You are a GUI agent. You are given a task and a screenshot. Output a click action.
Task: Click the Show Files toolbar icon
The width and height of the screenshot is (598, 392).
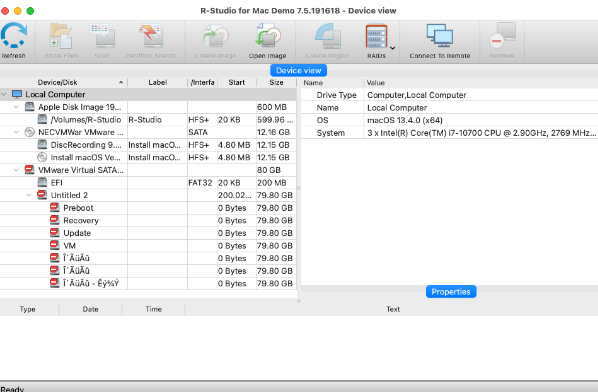coord(61,36)
